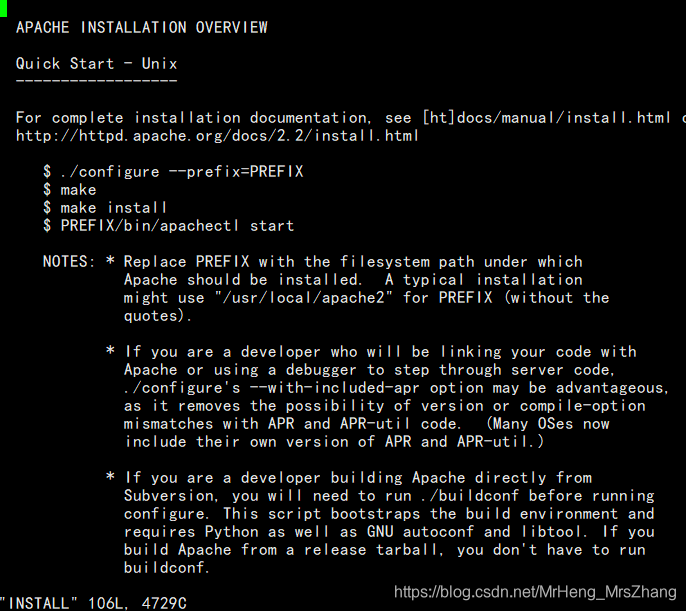Click the line starting 'configure. This script bootstraps'
686x611 pixels.
[x=389, y=514]
